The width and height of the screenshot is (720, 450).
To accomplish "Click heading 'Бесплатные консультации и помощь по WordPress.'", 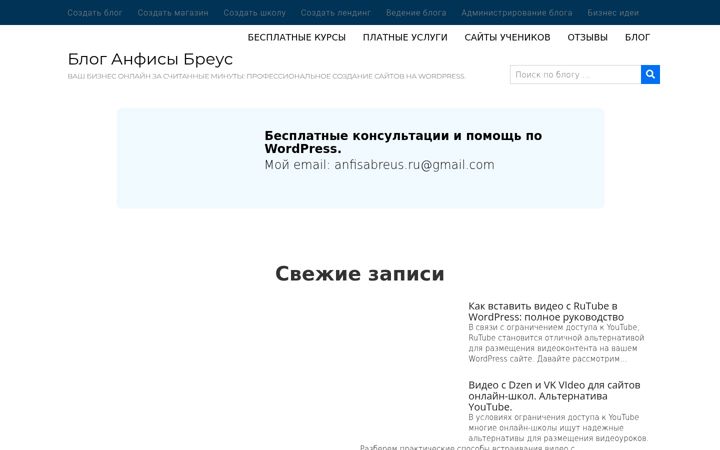I will [403, 142].
